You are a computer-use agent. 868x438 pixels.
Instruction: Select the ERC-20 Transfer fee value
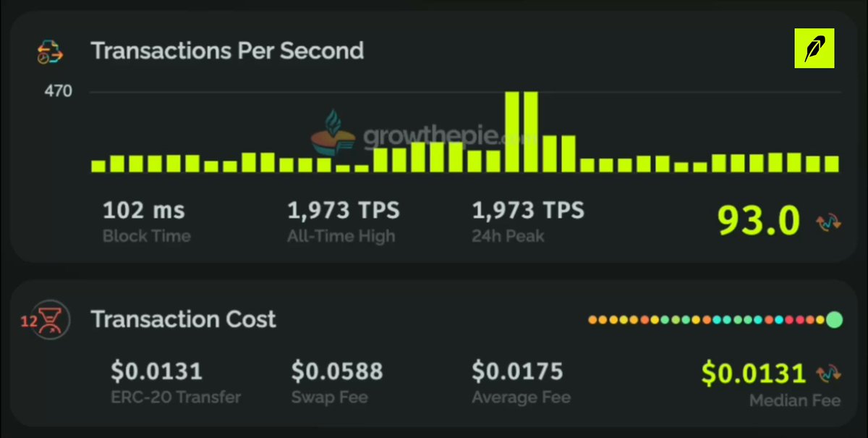(x=156, y=372)
